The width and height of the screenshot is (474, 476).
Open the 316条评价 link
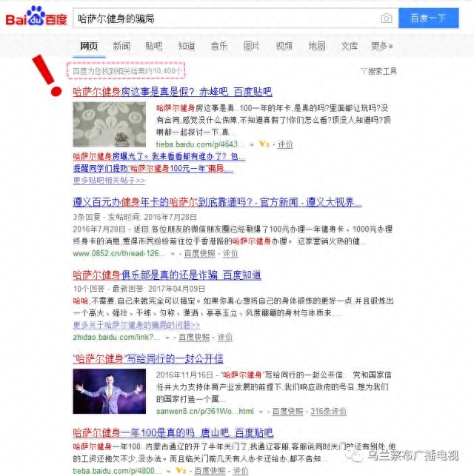pos(328,412)
